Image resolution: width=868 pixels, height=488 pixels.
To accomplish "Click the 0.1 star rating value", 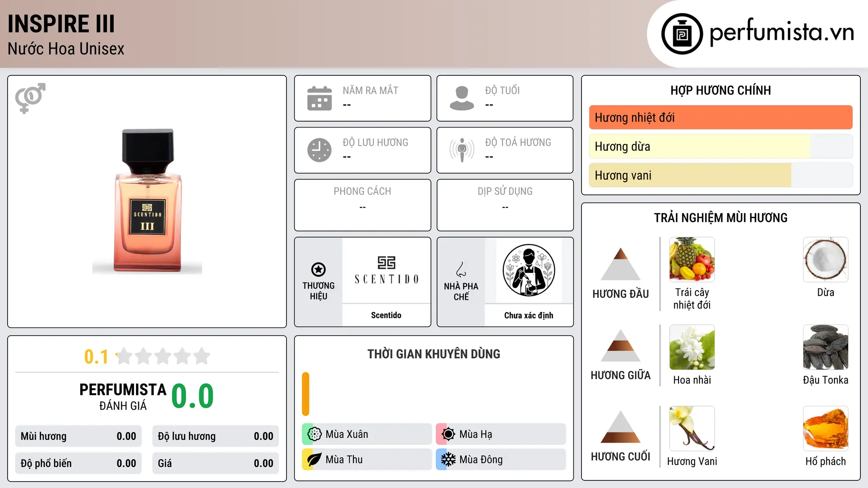I will tap(96, 357).
